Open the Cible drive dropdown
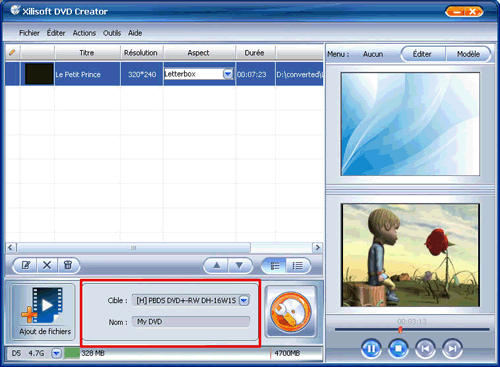The width and height of the screenshot is (500, 367). tap(244, 300)
